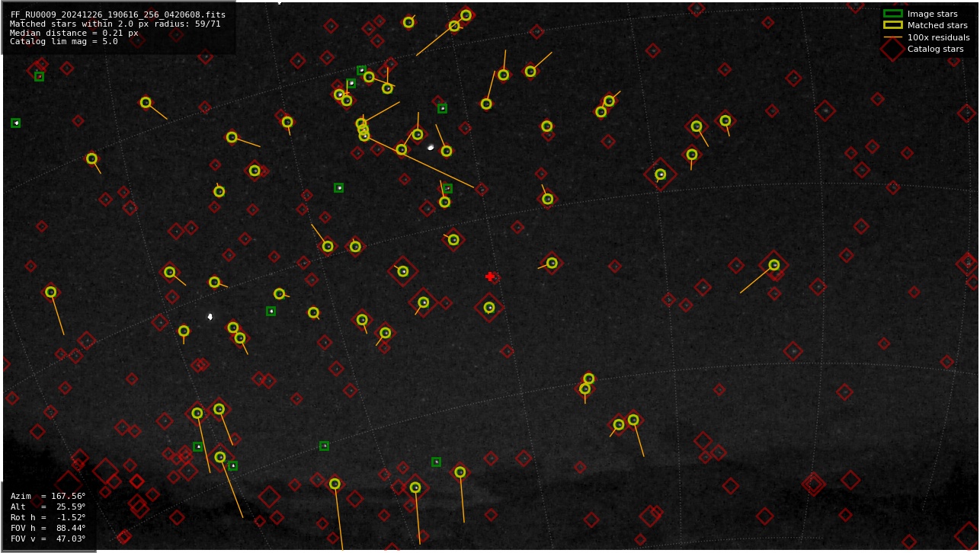
Task: Click the red diamond Catalog stars legend marker
Action: tap(892, 49)
